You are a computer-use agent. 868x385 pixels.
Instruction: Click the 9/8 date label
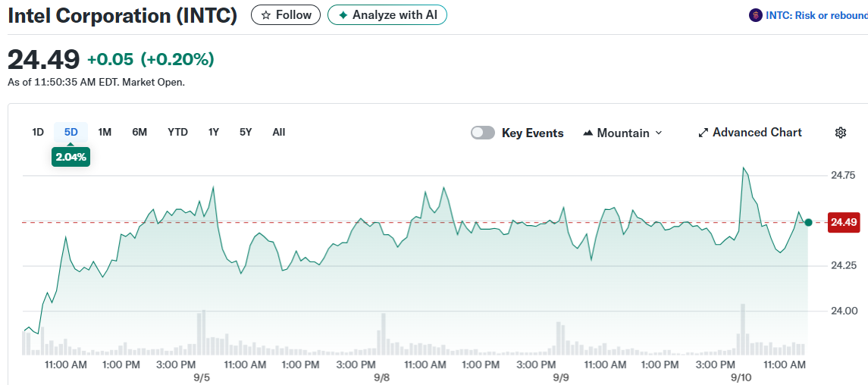(x=381, y=378)
